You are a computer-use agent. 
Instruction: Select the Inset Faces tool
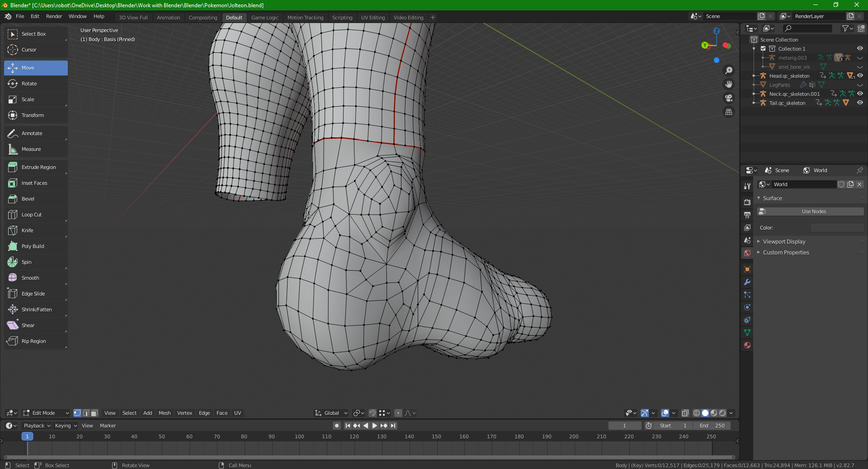pyautogui.click(x=36, y=183)
